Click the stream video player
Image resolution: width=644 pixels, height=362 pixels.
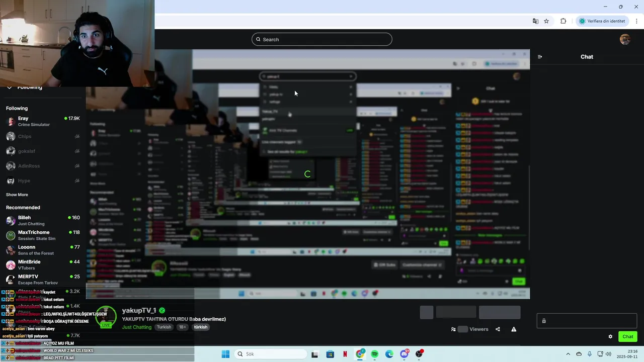(x=307, y=174)
